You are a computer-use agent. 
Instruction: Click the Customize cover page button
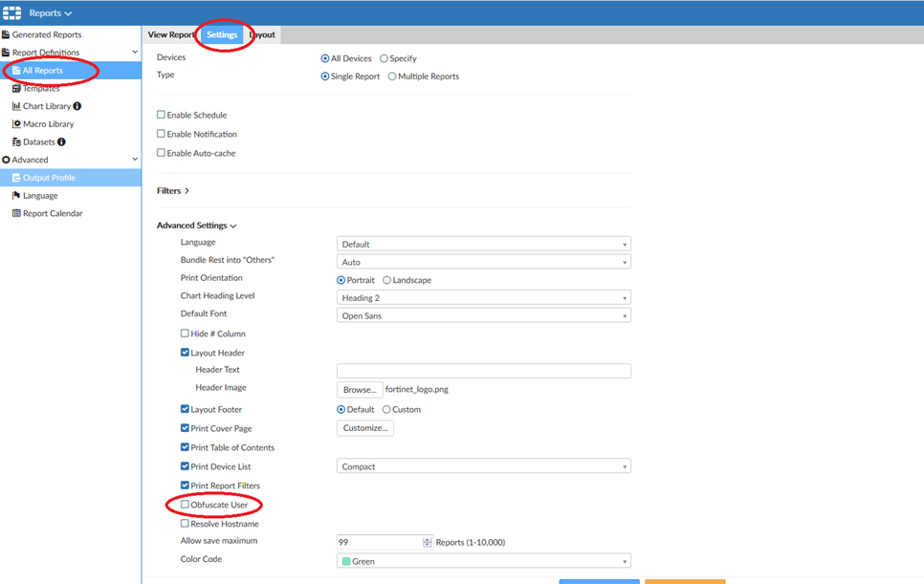pyautogui.click(x=365, y=428)
